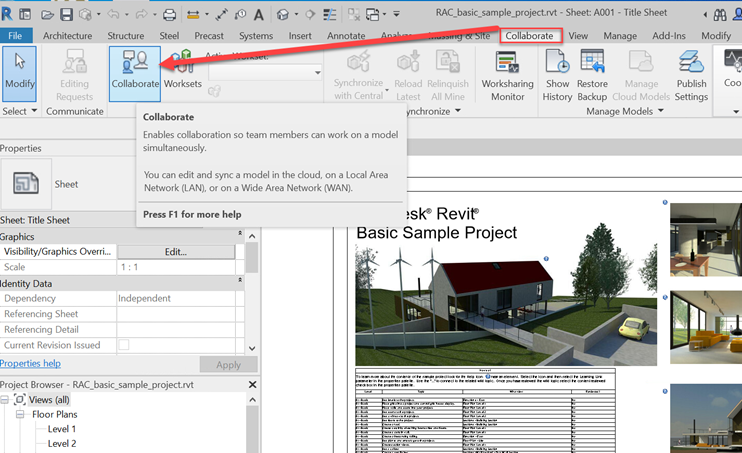
Task: Expand the Select panel dropdown
Action: [x=34, y=111]
